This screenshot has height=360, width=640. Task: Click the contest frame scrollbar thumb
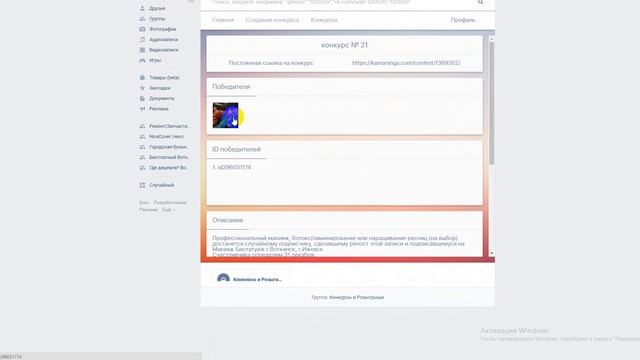point(491,103)
